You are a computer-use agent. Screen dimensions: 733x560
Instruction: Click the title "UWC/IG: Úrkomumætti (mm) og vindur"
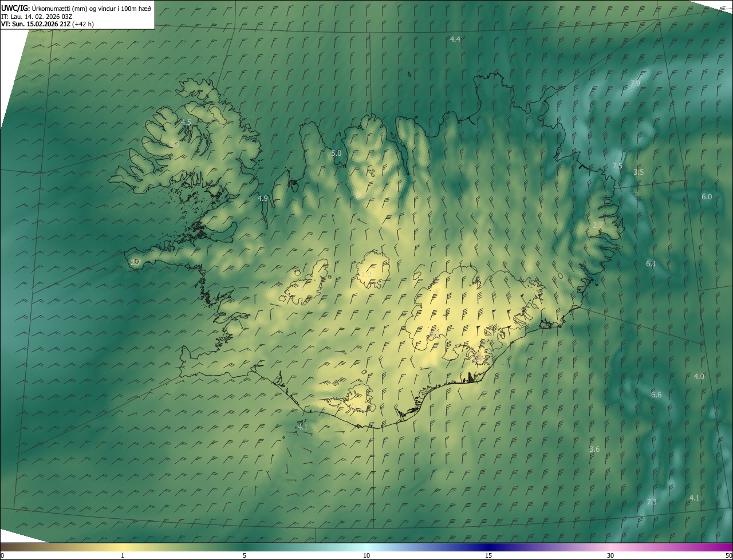pos(76,7)
